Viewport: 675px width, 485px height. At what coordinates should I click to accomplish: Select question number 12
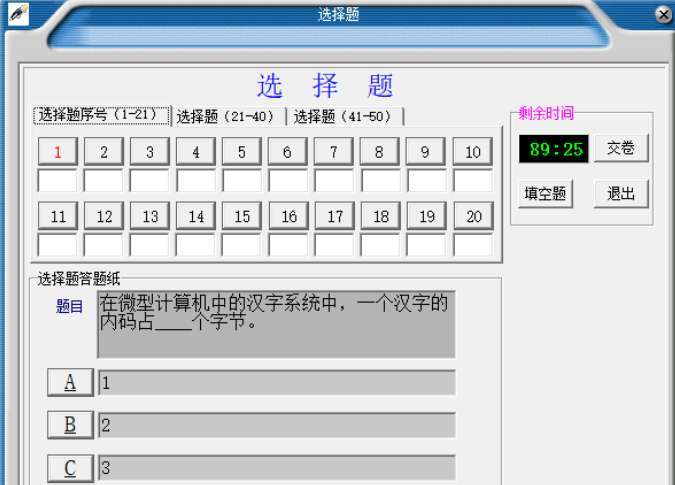pos(104,216)
